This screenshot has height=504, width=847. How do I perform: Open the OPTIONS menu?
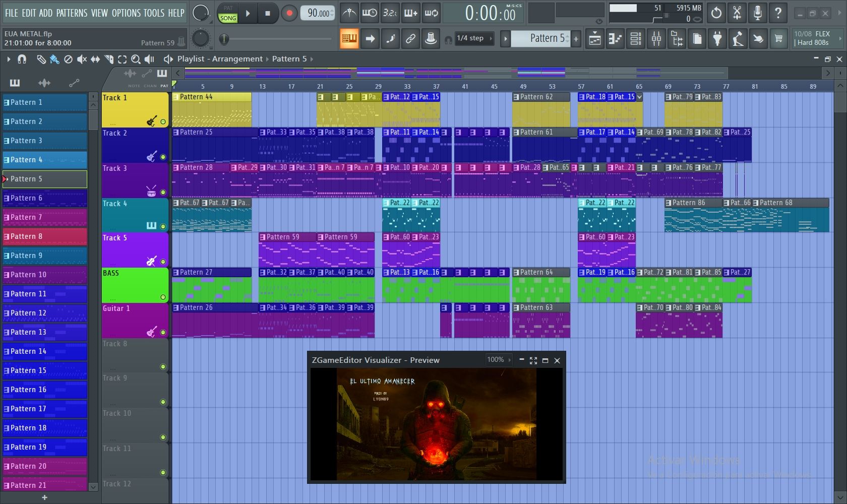click(127, 13)
